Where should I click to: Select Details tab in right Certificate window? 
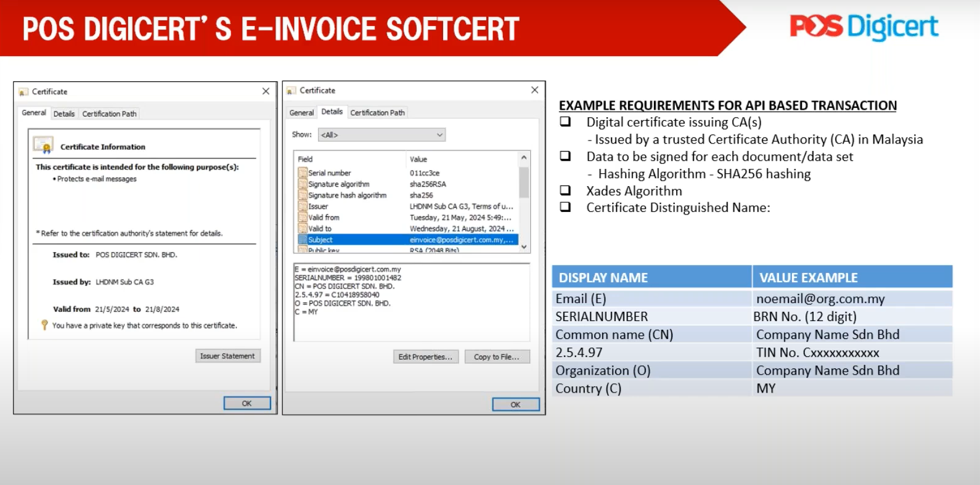(x=332, y=112)
